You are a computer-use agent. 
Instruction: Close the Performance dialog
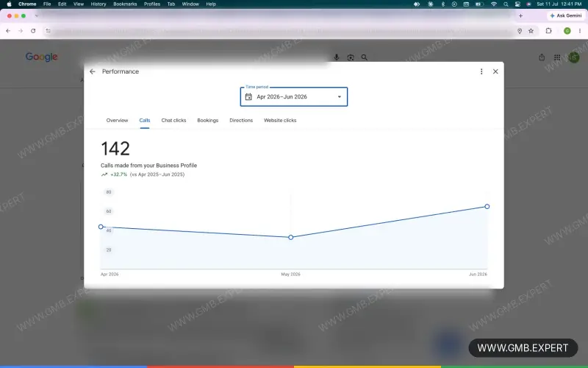click(495, 71)
